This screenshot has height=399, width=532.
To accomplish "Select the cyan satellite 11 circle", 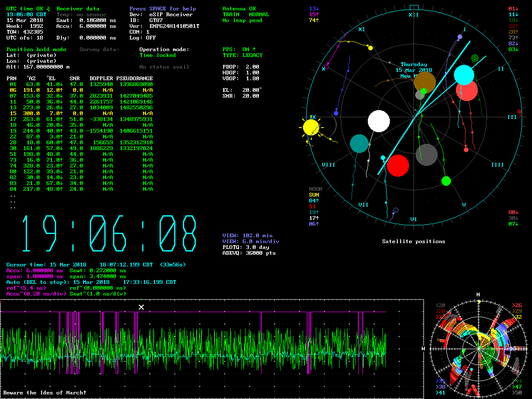I will pyautogui.click(x=464, y=75).
